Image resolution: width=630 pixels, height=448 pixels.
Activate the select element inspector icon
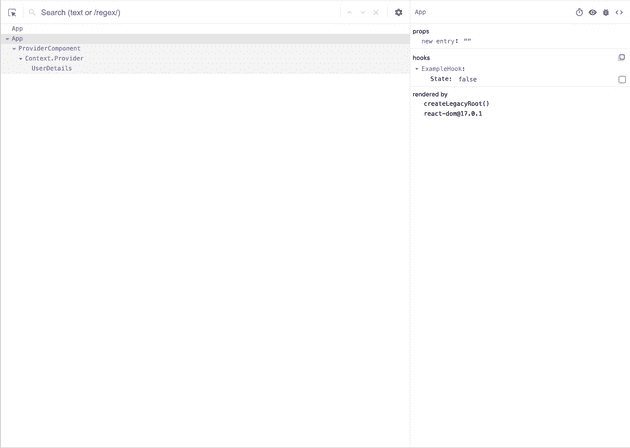[x=12, y=12]
